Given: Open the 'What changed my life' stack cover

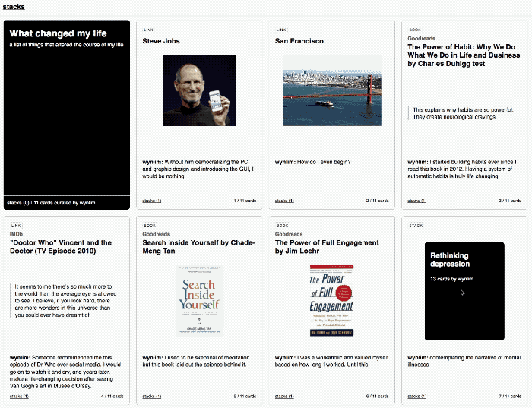Looking at the screenshot, I should tap(67, 115).
